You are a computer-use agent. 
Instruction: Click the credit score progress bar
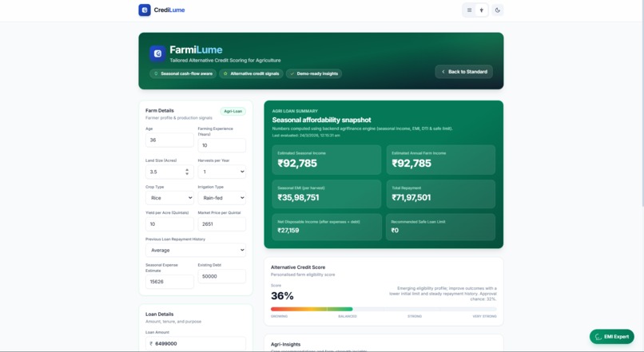pos(384,309)
